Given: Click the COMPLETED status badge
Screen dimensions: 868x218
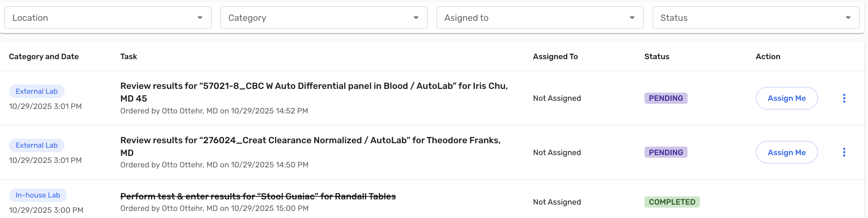Looking at the screenshot, I should click(672, 202).
